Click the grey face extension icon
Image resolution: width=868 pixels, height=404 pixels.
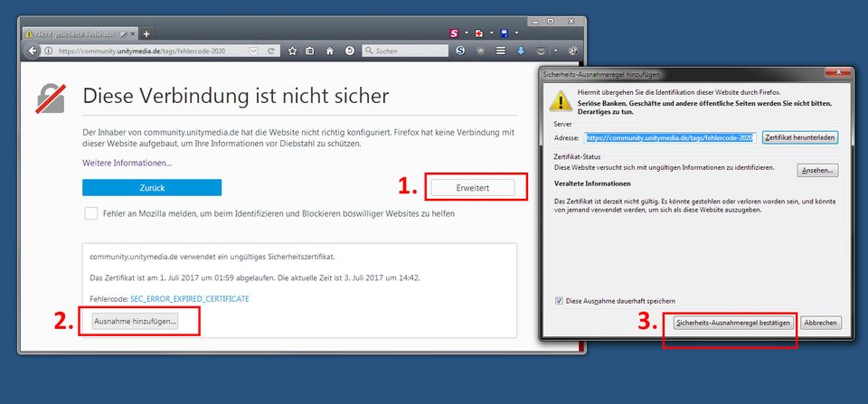pyautogui.click(x=541, y=51)
